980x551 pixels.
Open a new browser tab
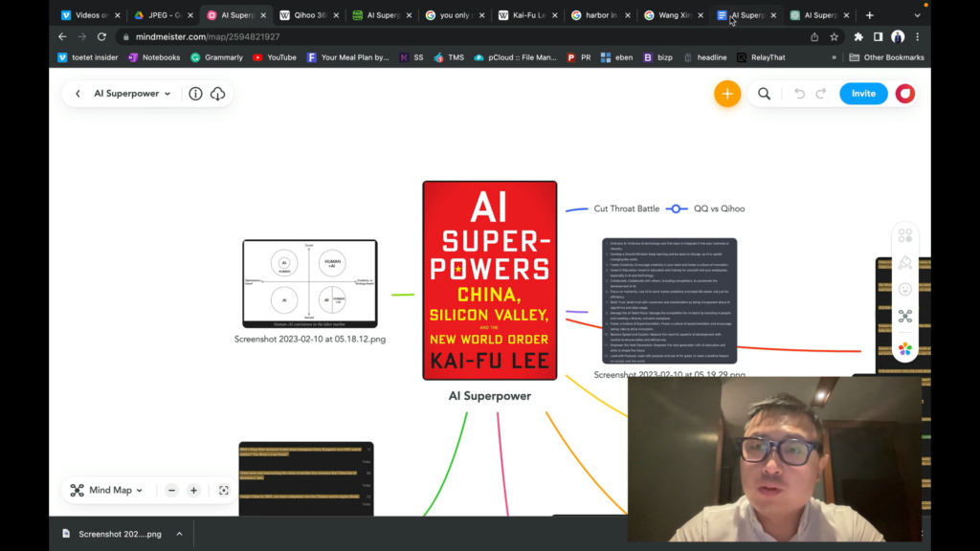click(x=869, y=15)
